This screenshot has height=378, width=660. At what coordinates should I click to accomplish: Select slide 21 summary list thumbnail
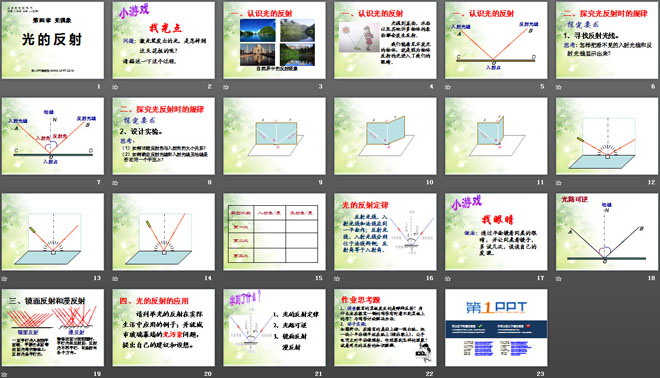[274, 327]
